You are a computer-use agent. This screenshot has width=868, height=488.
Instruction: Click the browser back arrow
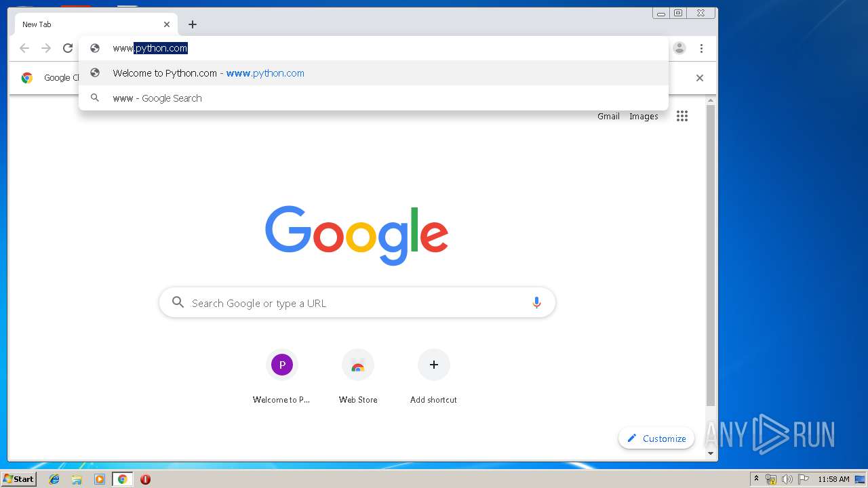24,48
